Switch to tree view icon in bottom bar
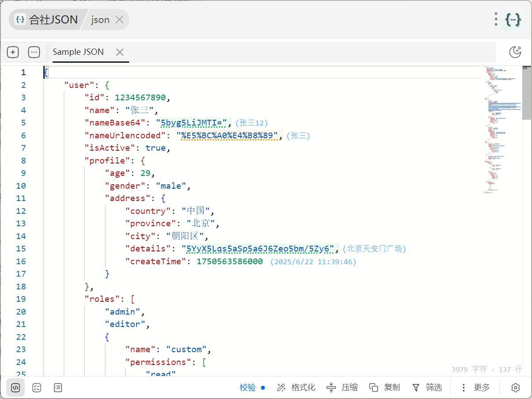The width and height of the screenshot is (532, 399). 37,388
